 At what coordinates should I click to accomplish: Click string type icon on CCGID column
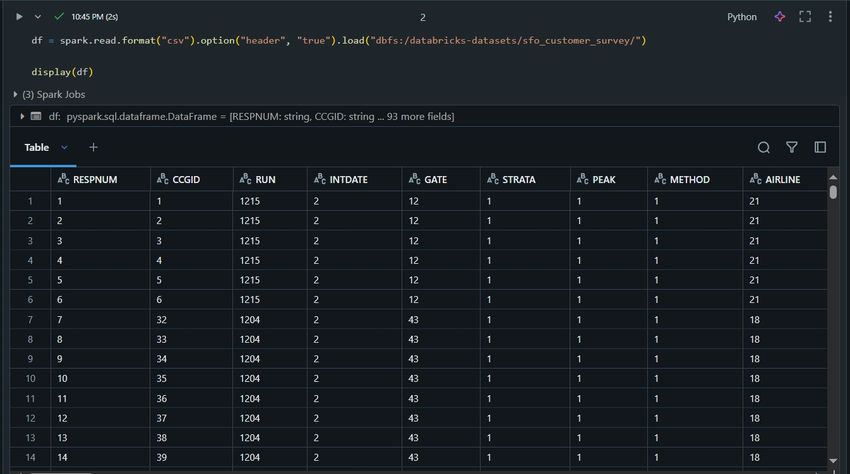[163, 179]
